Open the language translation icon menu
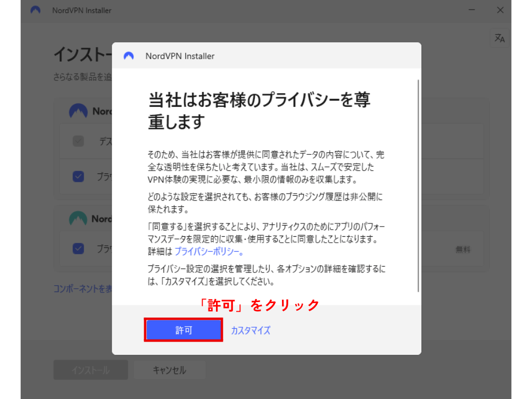 [499, 38]
